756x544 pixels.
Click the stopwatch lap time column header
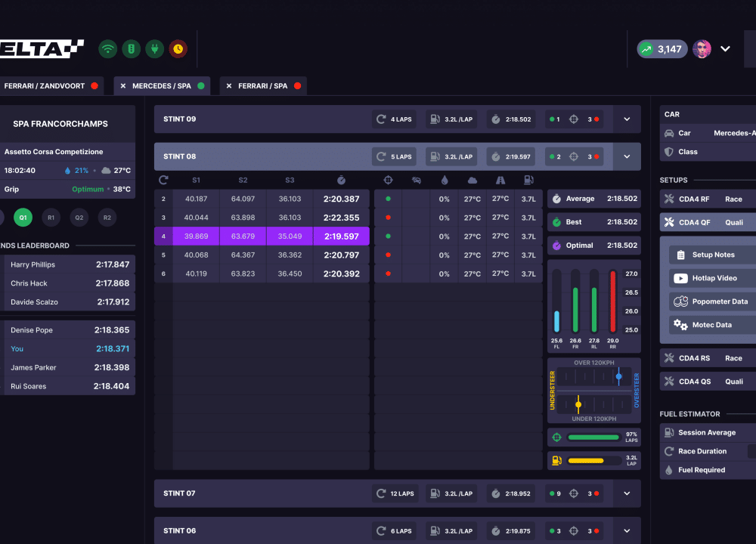click(x=341, y=180)
